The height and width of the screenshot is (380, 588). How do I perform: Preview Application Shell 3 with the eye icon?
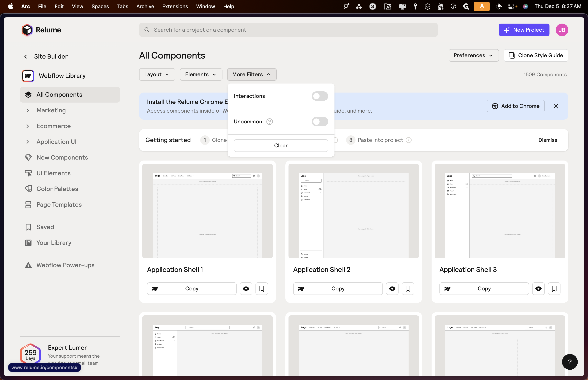[538, 289]
